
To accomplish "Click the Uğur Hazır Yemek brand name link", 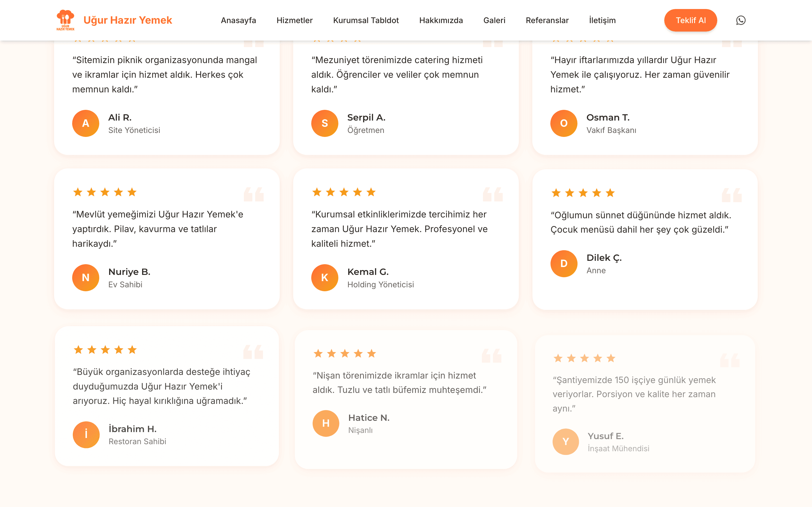I will 127,20.
